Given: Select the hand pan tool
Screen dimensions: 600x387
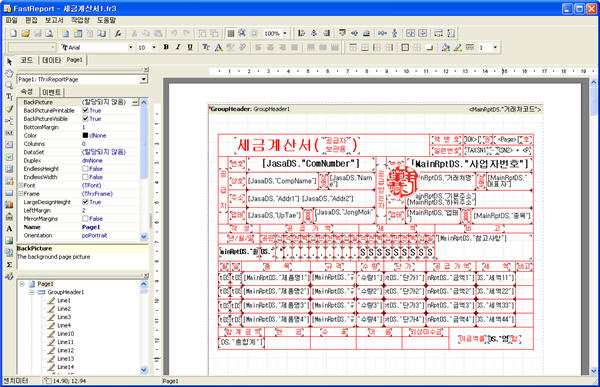Looking at the screenshot, I should 9,73.
